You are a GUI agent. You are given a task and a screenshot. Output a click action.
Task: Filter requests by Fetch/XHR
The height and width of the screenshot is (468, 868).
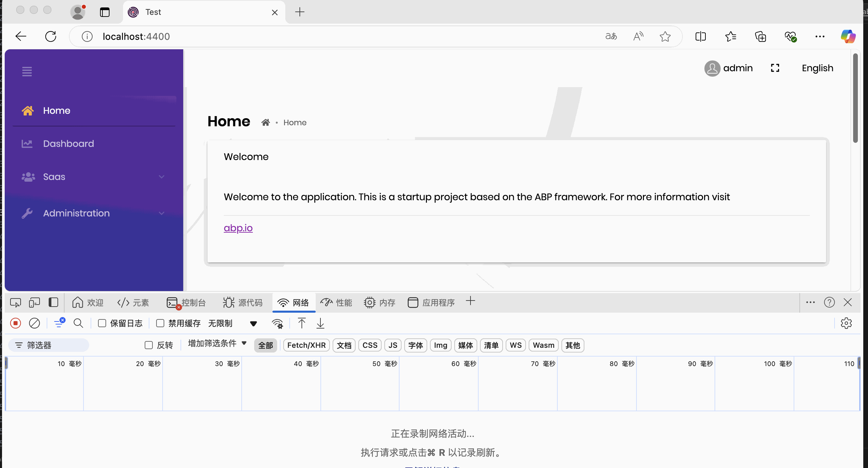click(306, 345)
